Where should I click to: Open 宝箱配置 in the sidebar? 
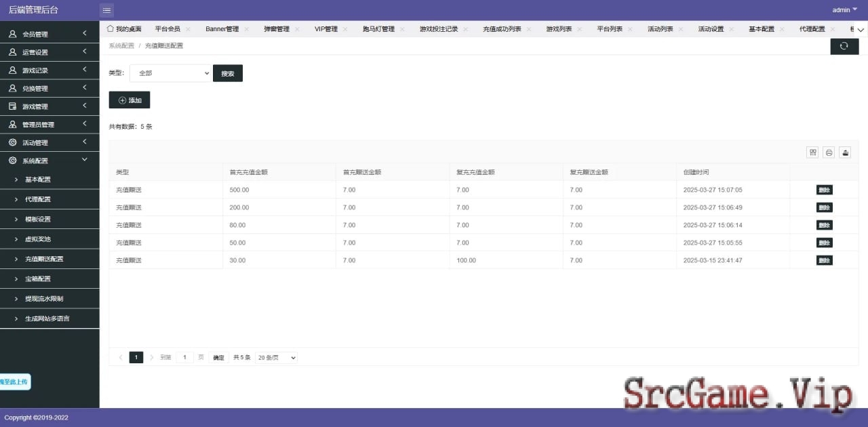pos(50,279)
